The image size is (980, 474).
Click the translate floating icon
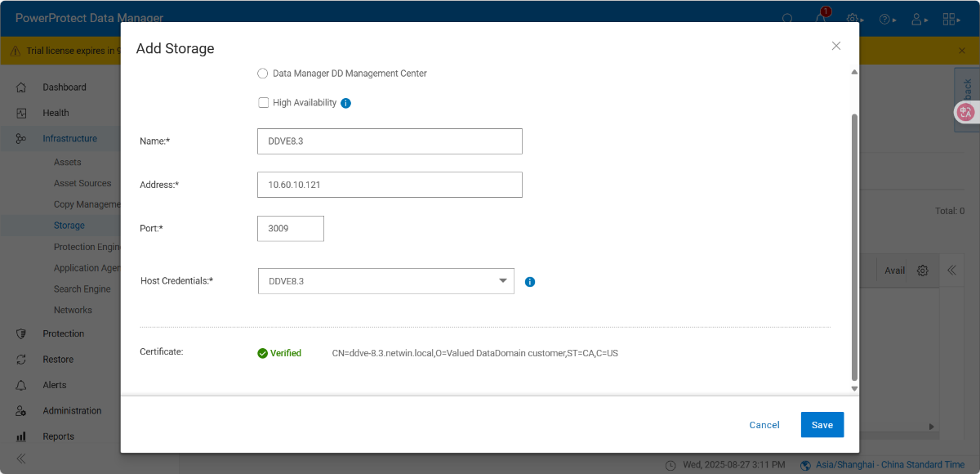click(966, 113)
